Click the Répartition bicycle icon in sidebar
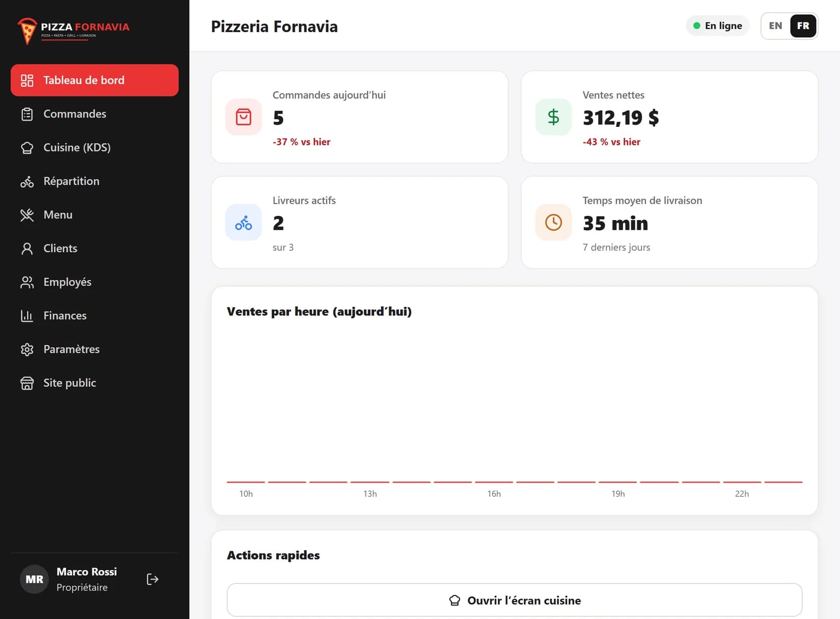840x619 pixels. click(x=27, y=181)
